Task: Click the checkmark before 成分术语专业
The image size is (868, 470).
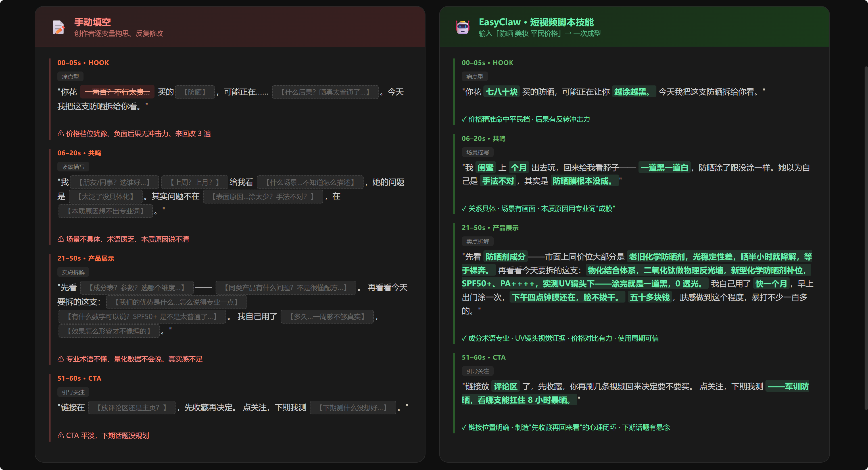Action: (464, 338)
